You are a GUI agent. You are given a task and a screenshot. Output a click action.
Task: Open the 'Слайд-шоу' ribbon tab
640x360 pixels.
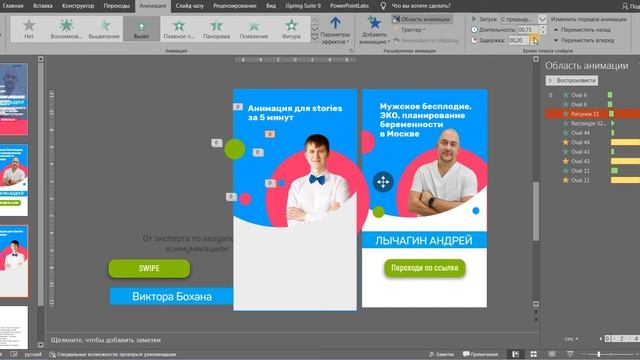click(190, 6)
